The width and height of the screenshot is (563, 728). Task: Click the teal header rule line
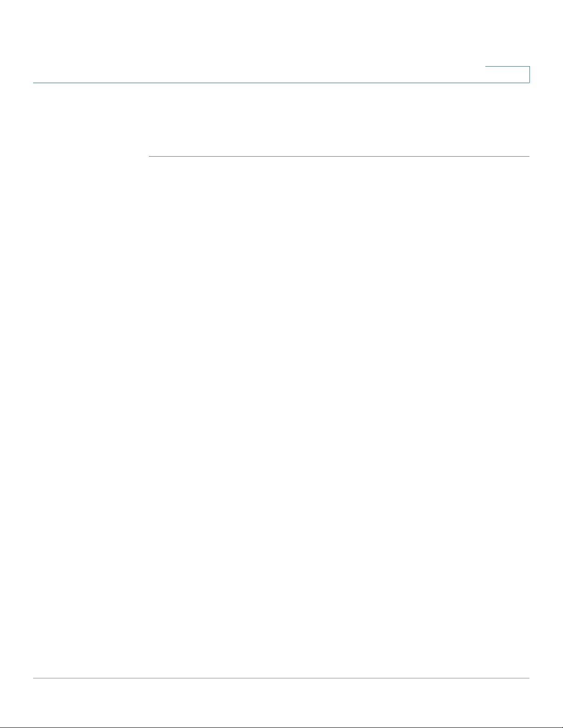[281, 83]
